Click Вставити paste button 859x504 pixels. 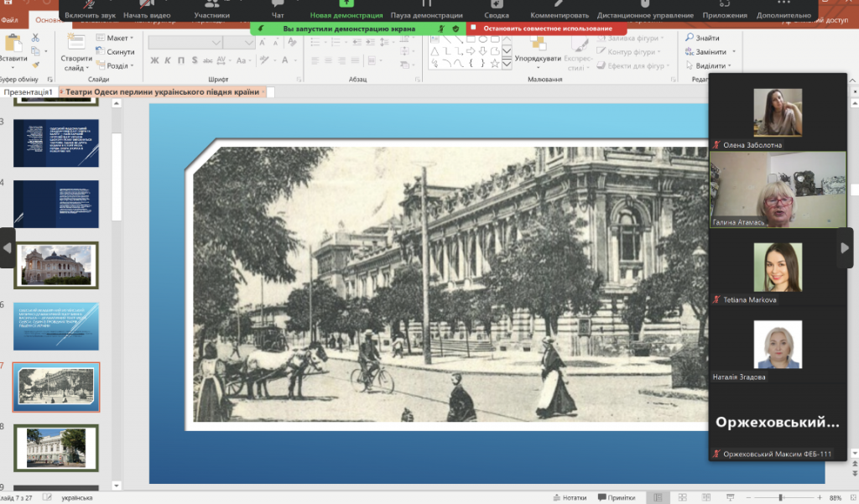click(13, 49)
